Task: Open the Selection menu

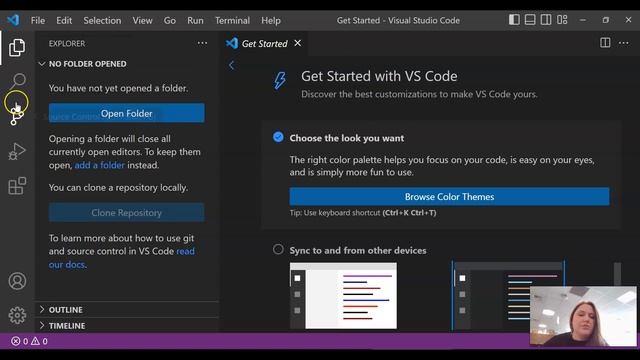Action: [102, 20]
